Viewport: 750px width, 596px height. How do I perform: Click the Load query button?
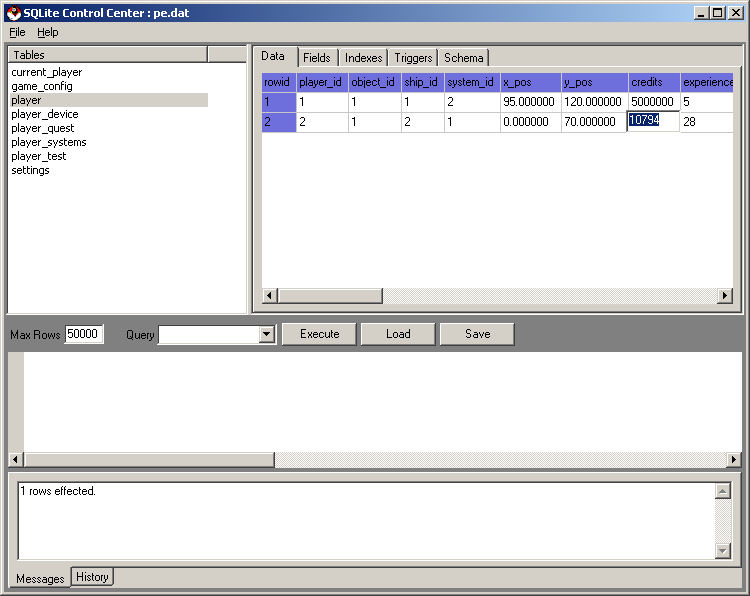click(x=398, y=334)
